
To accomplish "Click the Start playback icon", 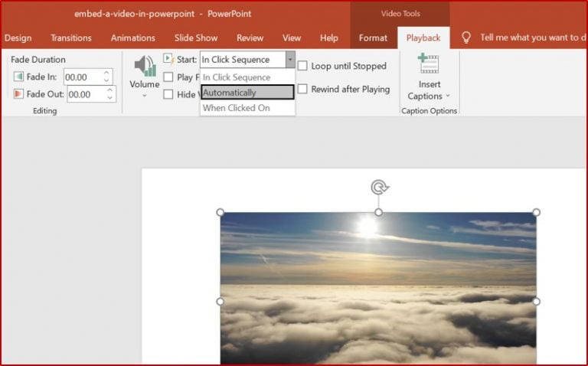I will (168, 60).
